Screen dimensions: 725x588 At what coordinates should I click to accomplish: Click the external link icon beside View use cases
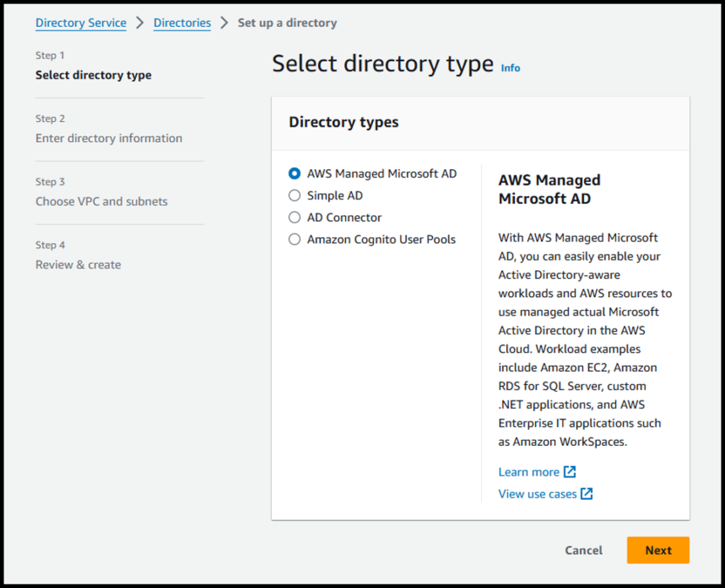586,494
